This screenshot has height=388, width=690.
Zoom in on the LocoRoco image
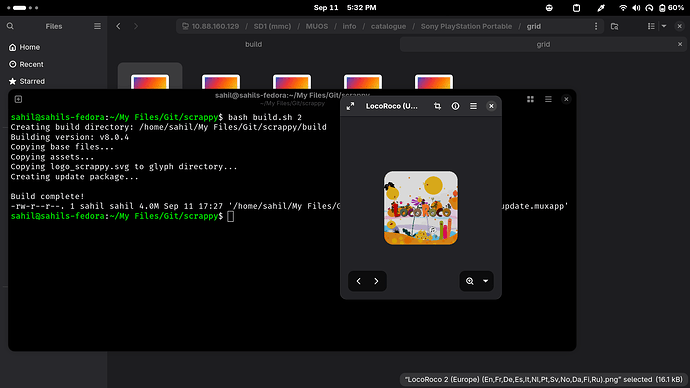[470, 281]
